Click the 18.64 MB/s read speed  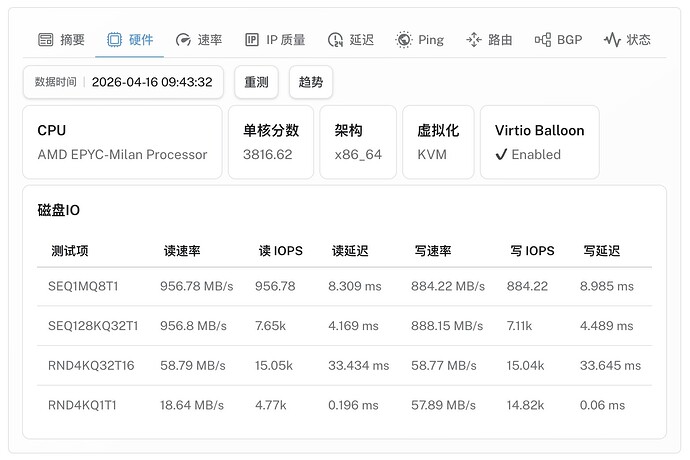192,405
